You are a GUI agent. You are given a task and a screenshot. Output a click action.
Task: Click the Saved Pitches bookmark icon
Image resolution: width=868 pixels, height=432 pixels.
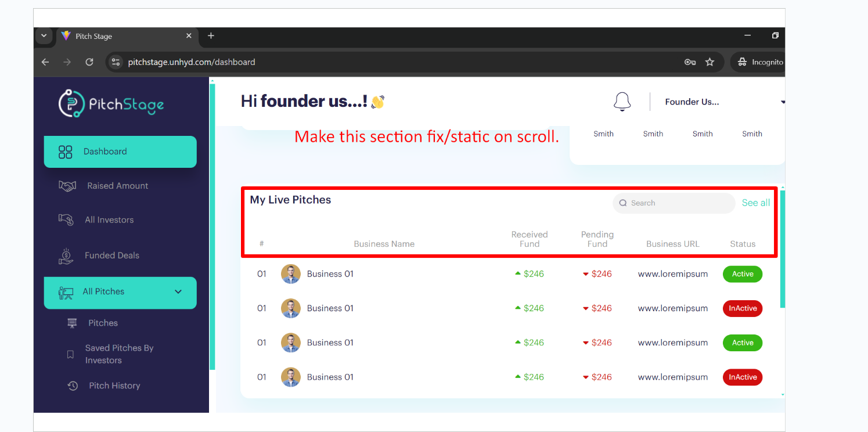70,354
